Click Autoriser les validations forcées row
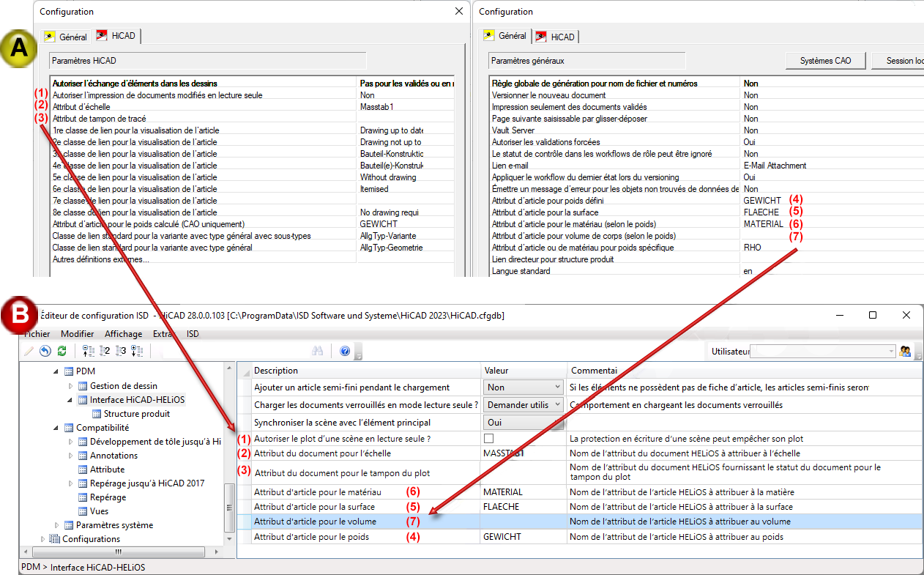 (x=707, y=142)
